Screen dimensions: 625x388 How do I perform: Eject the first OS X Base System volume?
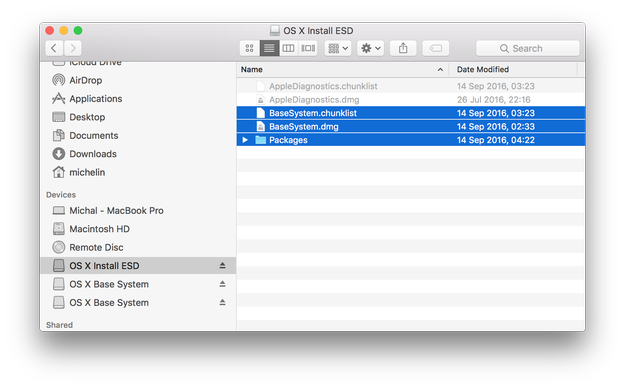222,284
